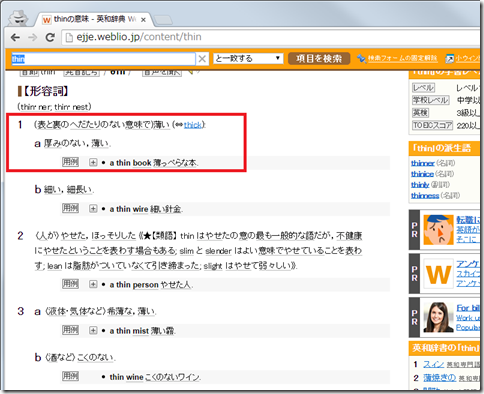Click the orange W logo ad thumbnail

[438, 274]
